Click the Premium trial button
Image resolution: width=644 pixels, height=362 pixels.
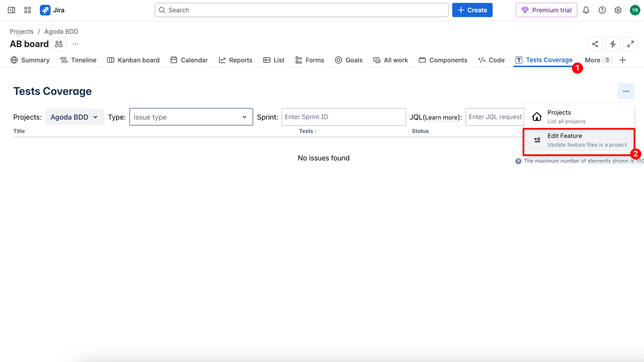point(546,10)
